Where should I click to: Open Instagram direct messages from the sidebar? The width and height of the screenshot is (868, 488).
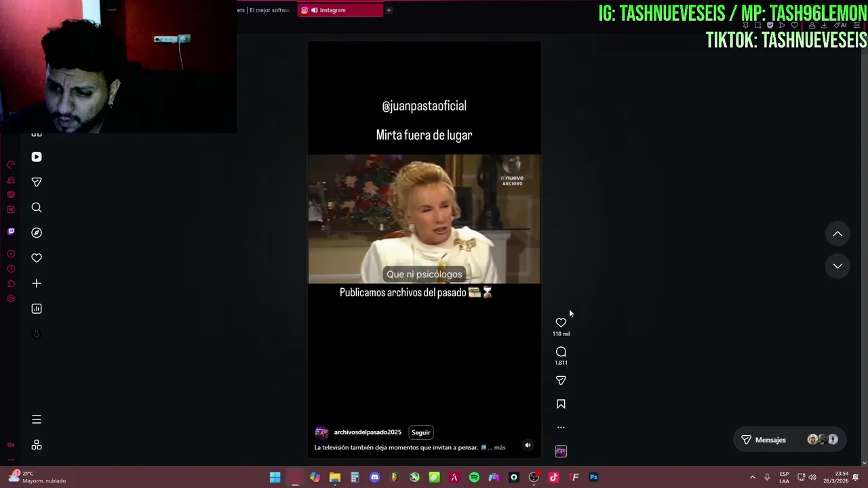tap(37, 182)
